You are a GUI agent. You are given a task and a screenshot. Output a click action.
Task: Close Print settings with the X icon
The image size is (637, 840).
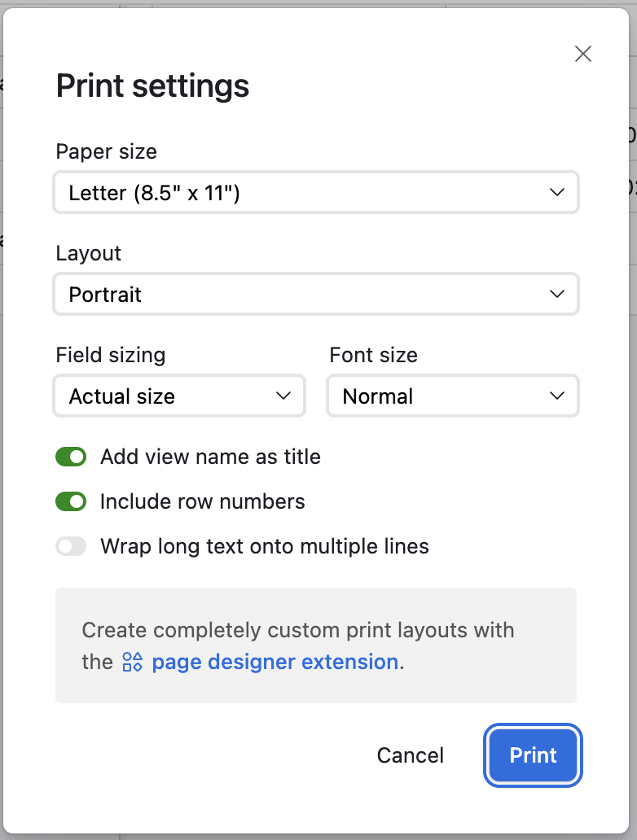[583, 54]
